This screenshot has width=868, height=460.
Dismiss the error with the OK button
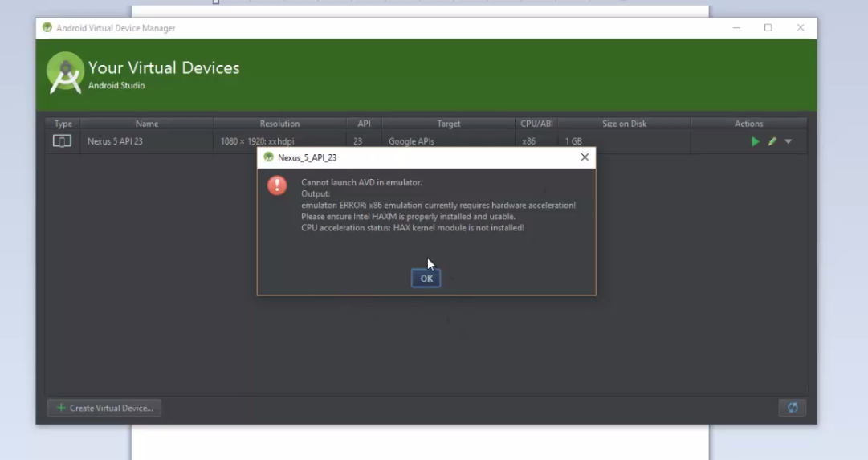[x=426, y=279]
